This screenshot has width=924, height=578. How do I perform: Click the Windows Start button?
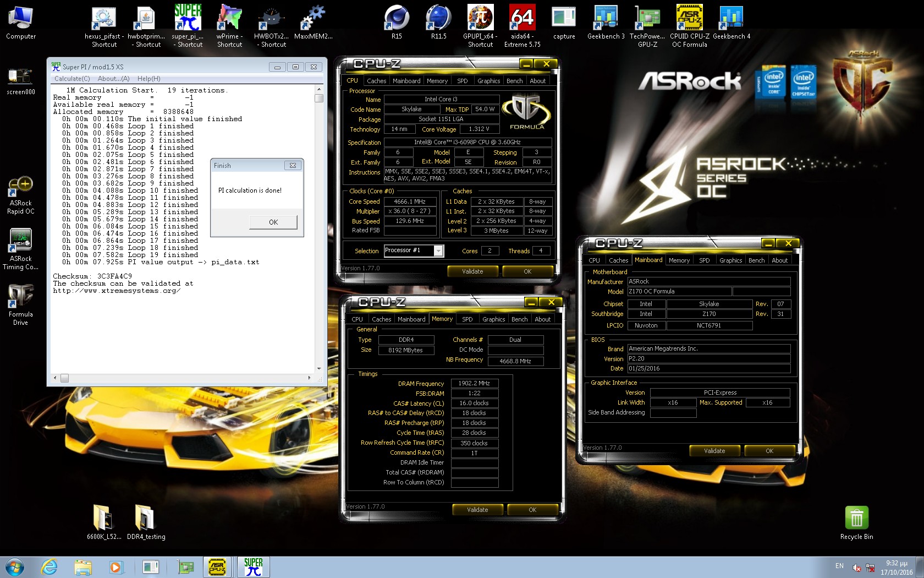[x=15, y=567]
